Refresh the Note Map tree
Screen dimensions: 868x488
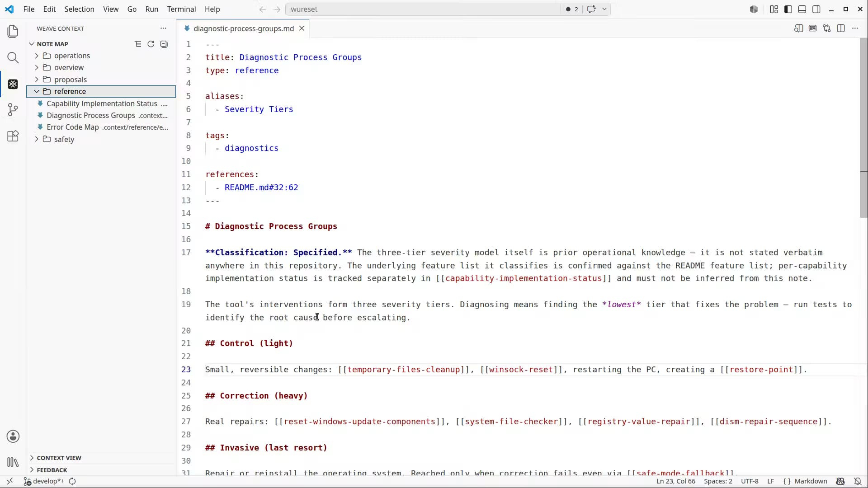point(151,44)
